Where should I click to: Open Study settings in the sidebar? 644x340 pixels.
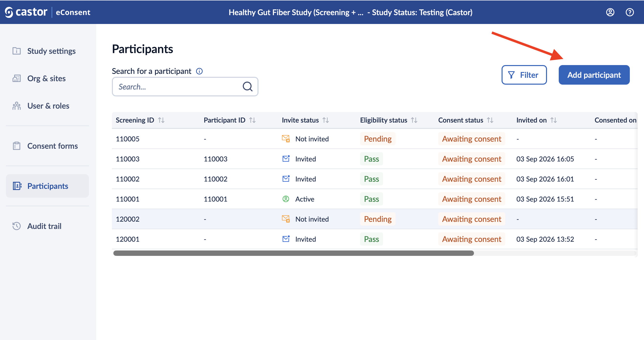(47, 51)
